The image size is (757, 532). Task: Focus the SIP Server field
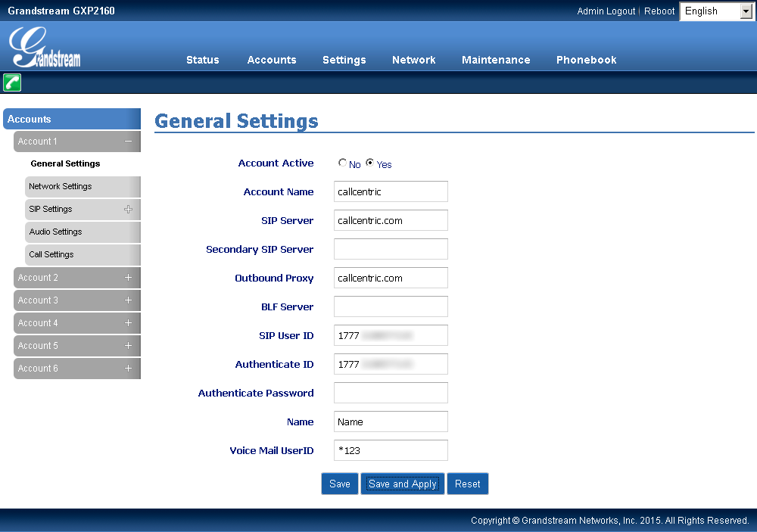[x=391, y=220]
